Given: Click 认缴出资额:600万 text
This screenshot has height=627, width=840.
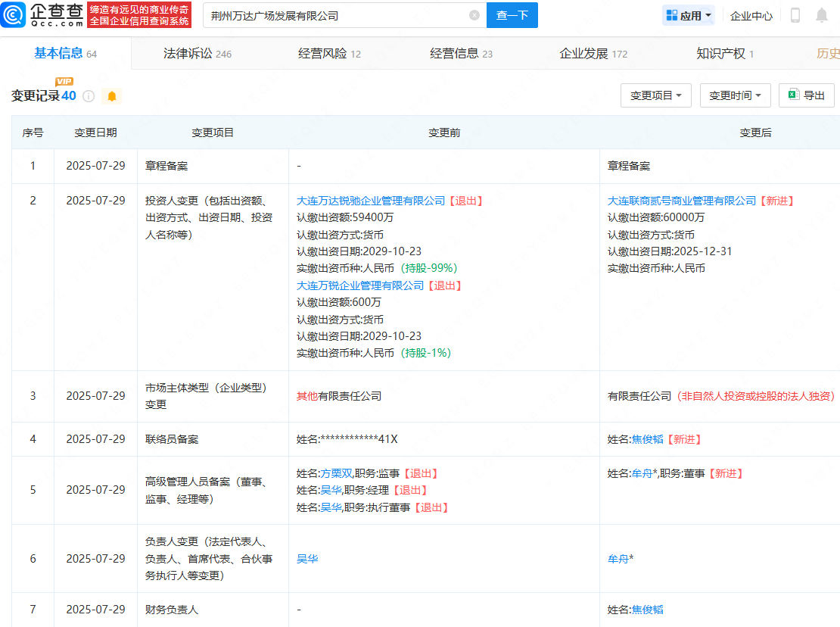Looking at the screenshot, I should [x=339, y=302].
